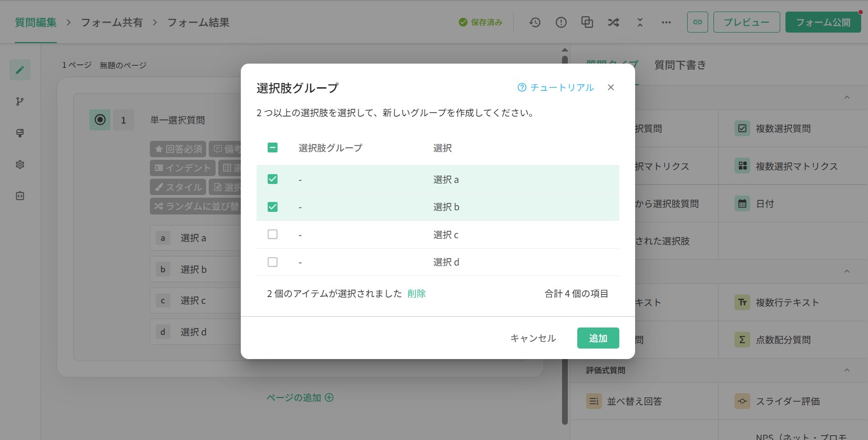868x440 pixels.
Task: Click 合計 4 個の項目 text
Action: click(576, 293)
